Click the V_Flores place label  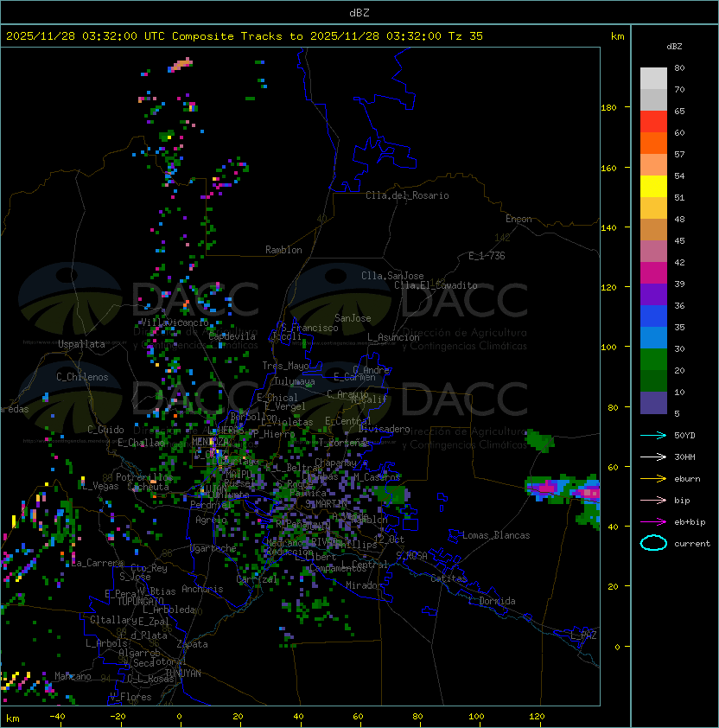[x=130, y=697]
